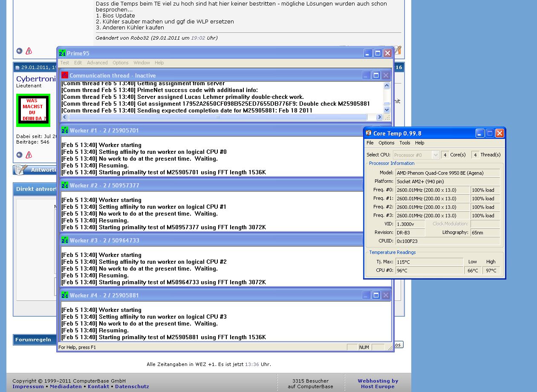Click the Worker #1 window icon
Viewport: 537px width, 392px height.
pos(65,130)
